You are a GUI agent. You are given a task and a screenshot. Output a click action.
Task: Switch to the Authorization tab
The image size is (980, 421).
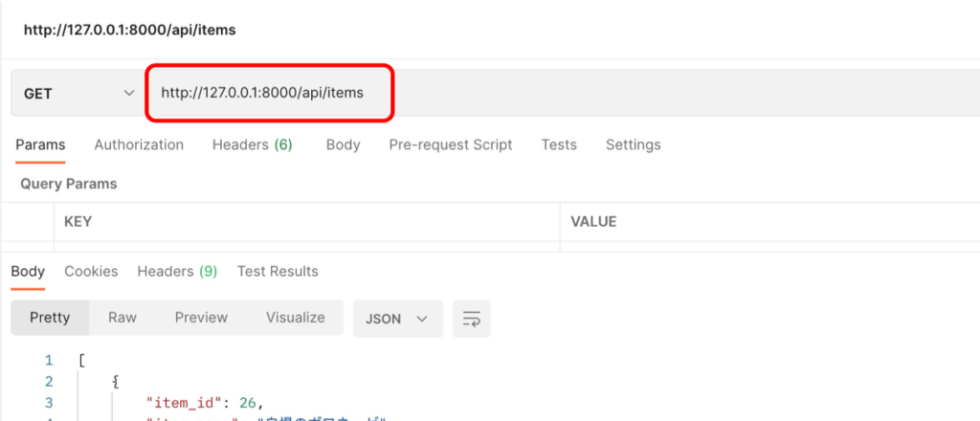[x=139, y=144]
